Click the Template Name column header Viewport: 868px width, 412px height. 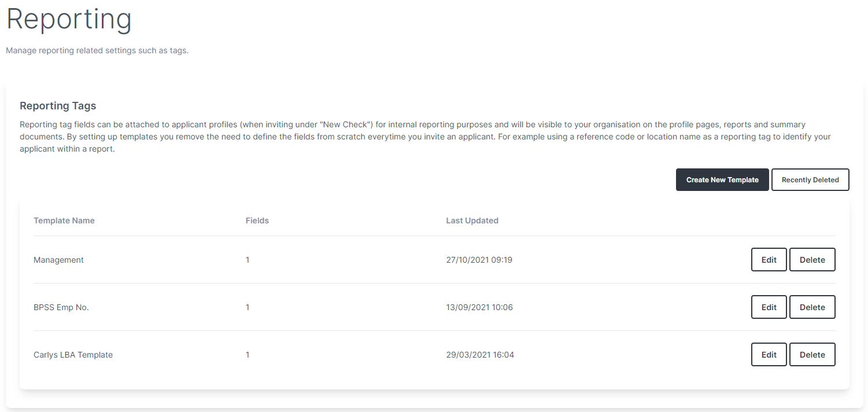64,220
